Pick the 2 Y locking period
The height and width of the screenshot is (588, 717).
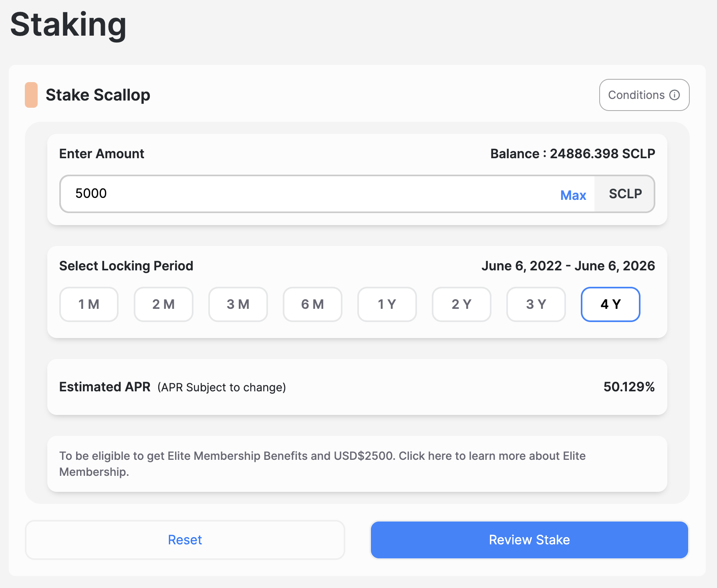point(461,304)
